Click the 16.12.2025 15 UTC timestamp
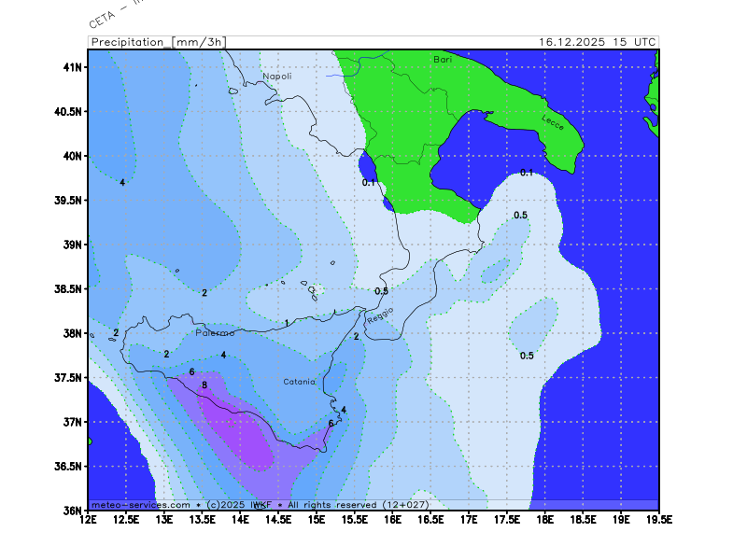Screen dimensions: 747x560 (x=598, y=42)
